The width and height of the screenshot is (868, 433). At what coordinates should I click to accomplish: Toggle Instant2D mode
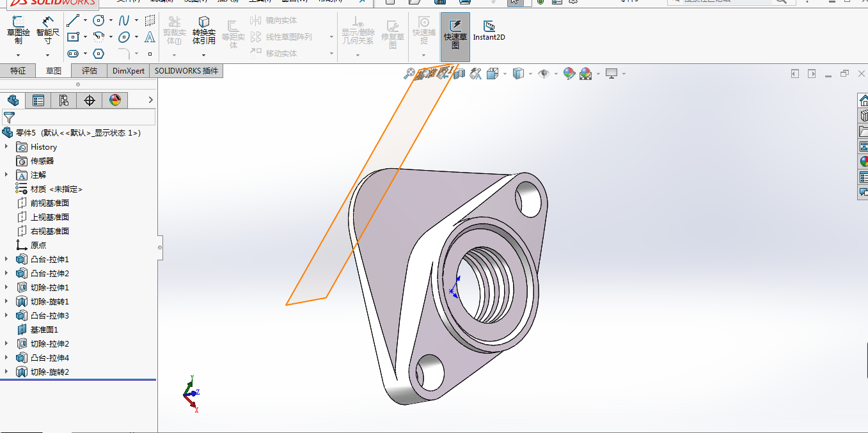pos(489,31)
